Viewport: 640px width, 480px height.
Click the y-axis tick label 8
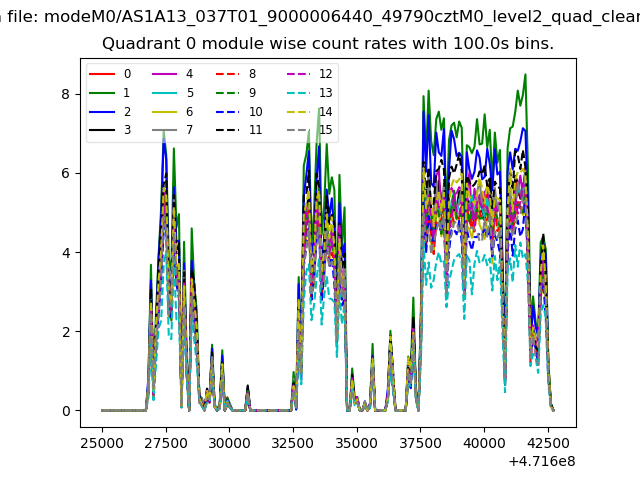point(67,94)
